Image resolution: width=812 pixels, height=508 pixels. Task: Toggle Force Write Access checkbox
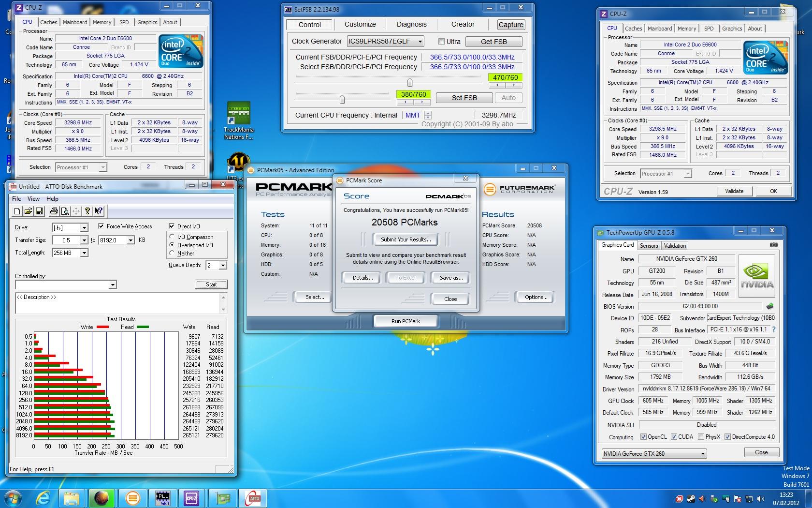coord(101,226)
